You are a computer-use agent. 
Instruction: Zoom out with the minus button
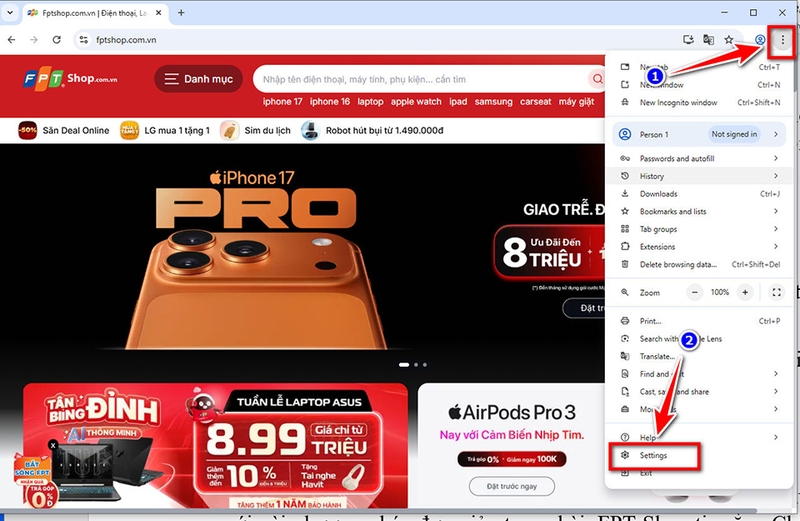point(694,292)
